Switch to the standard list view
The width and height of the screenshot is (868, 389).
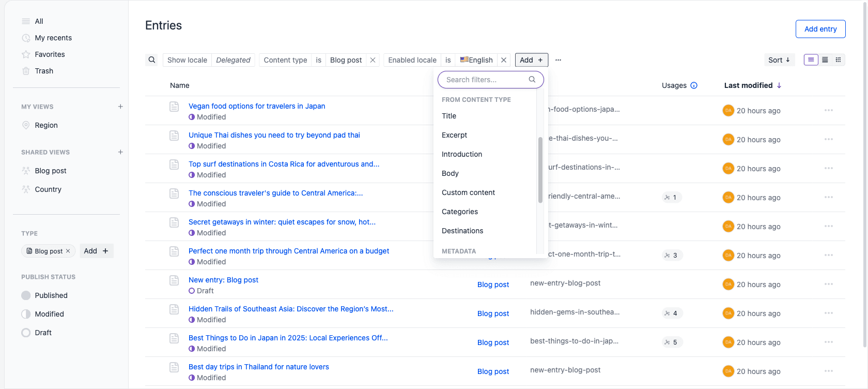click(811, 60)
